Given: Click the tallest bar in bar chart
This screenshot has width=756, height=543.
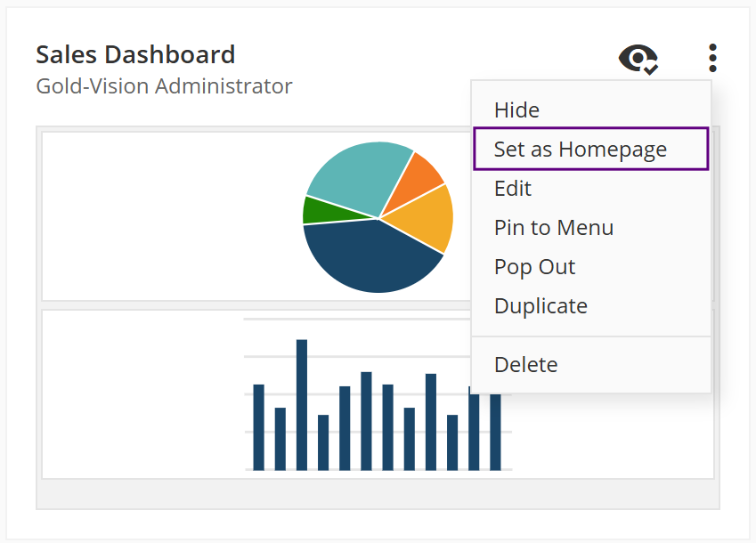Looking at the screenshot, I should click(302, 405).
